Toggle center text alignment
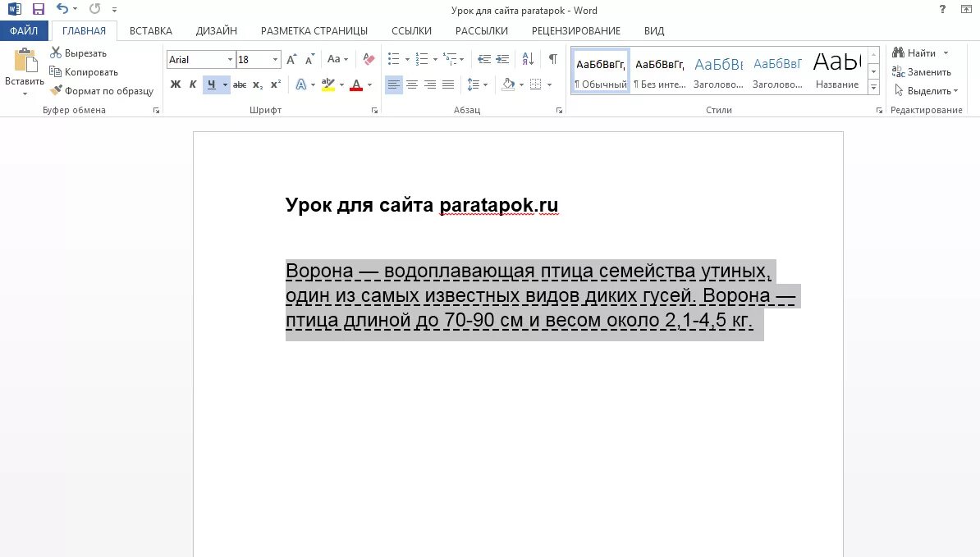This screenshot has height=557, width=980. coord(412,84)
